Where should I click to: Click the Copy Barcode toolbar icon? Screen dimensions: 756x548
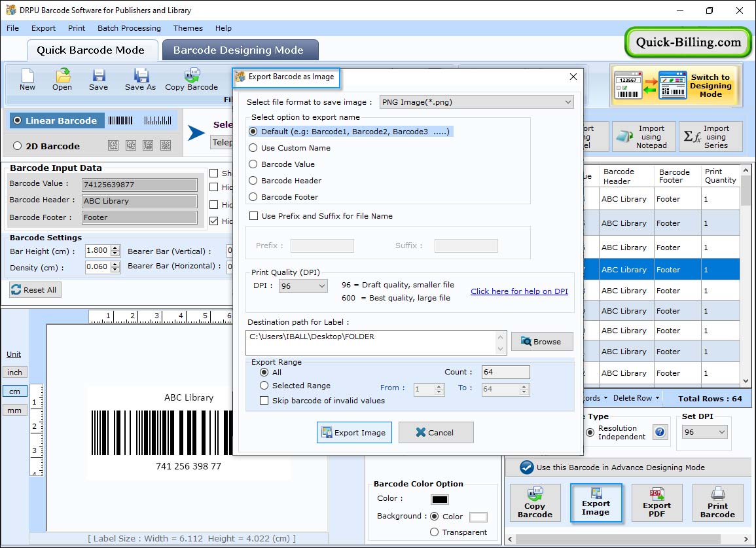191,80
